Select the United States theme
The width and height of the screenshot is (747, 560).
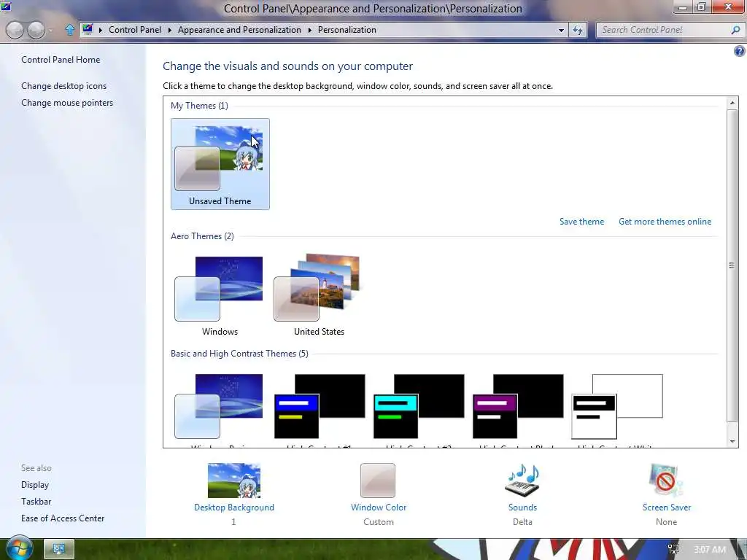[x=319, y=295]
